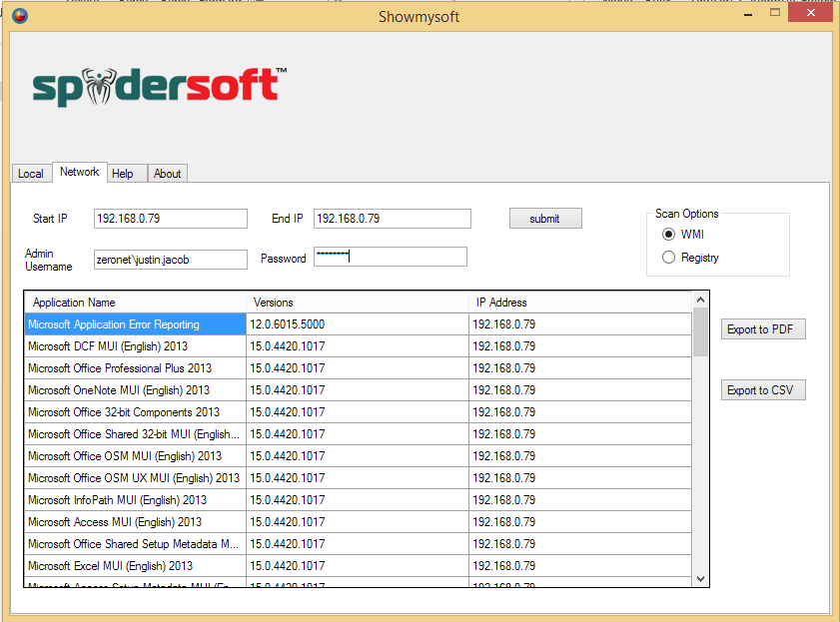Click version cell for InfoPath MUI row
Screen dimensions: 840x622
tap(358, 500)
